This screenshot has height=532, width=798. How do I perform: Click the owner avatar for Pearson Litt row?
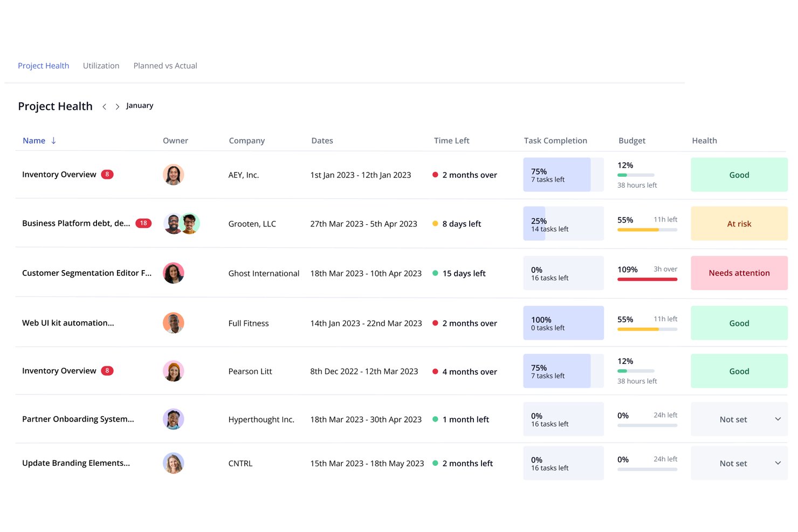click(x=174, y=371)
